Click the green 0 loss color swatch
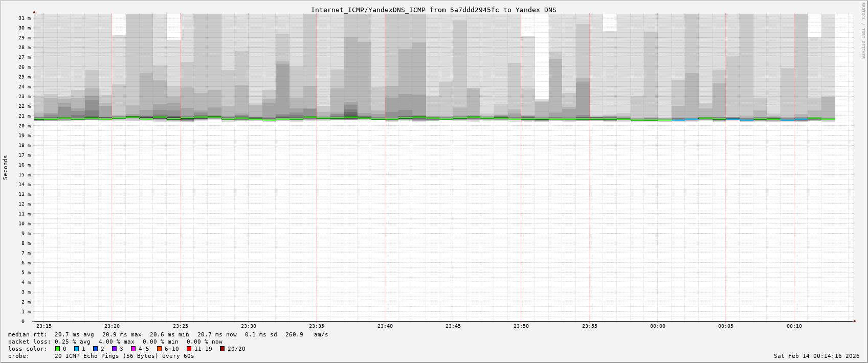This screenshot has height=363, width=868. (58, 349)
